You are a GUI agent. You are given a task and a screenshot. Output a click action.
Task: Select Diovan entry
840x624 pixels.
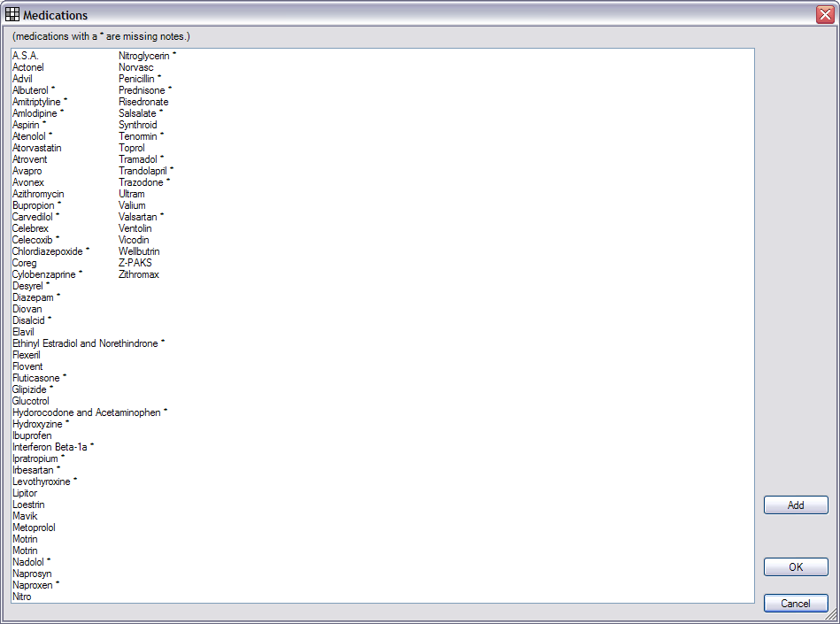pyautogui.click(x=27, y=309)
